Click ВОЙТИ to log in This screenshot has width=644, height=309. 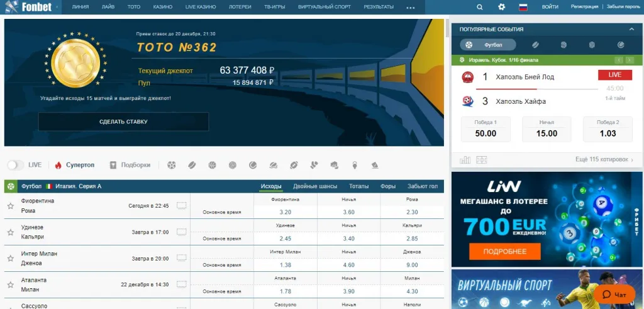pyautogui.click(x=550, y=7)
